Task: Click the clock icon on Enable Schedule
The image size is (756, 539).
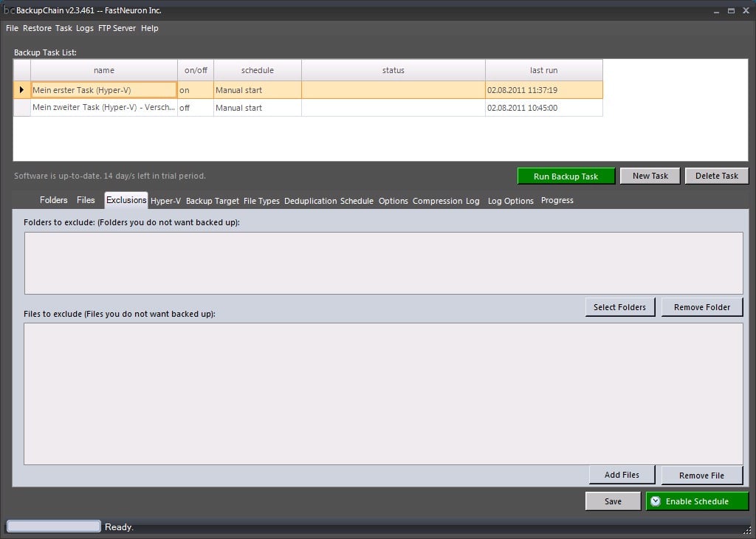Action: [x=656, y=501]
